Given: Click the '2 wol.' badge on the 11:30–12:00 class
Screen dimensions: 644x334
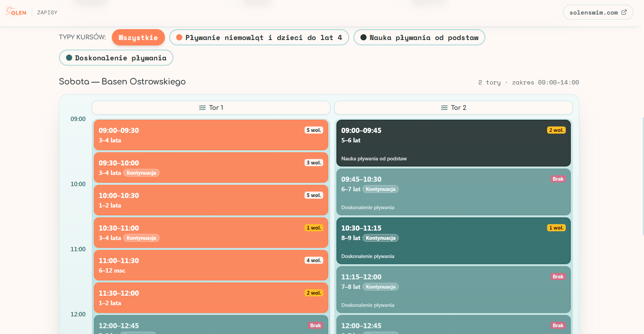Looking at the screenshot, I should [314, 293].
